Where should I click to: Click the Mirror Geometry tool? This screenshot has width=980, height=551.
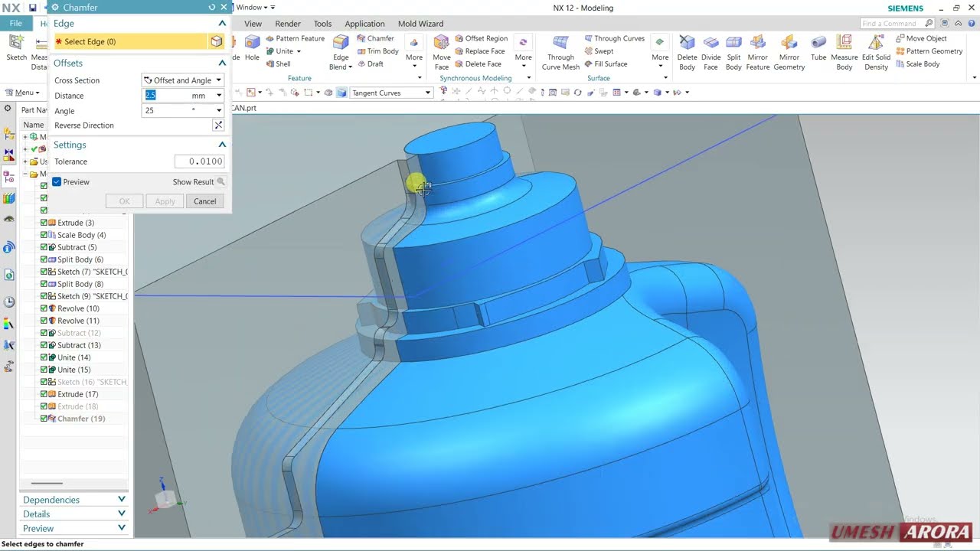[x=789, y=52]
